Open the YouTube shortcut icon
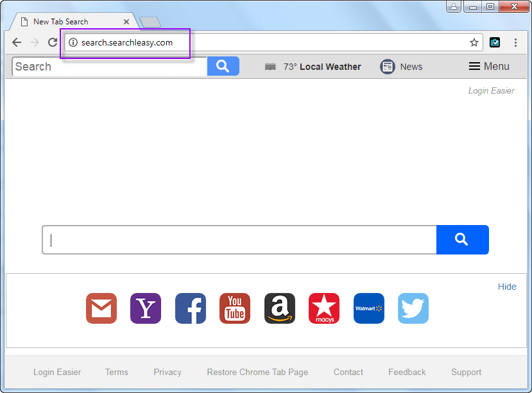 (x=235, y=308)
